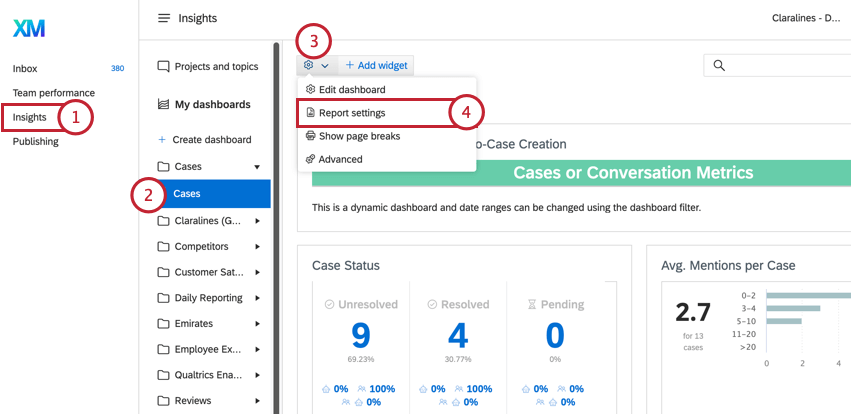Click the Unresolved count 9
This screenshot has width=851, height=414.
[x=360, y=336]
